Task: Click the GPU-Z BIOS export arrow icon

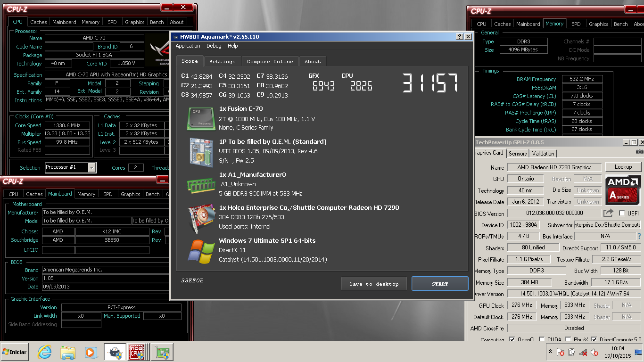Action: (x=609, y=213)
